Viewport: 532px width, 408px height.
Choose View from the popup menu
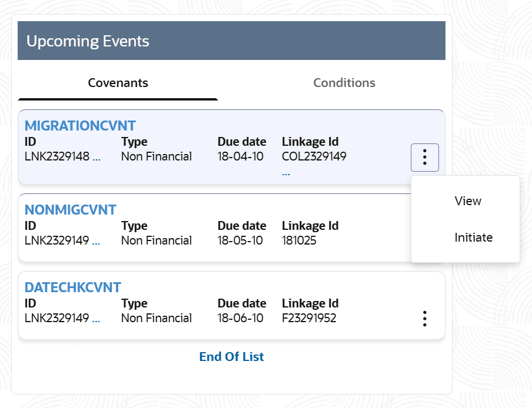point(468,201)
